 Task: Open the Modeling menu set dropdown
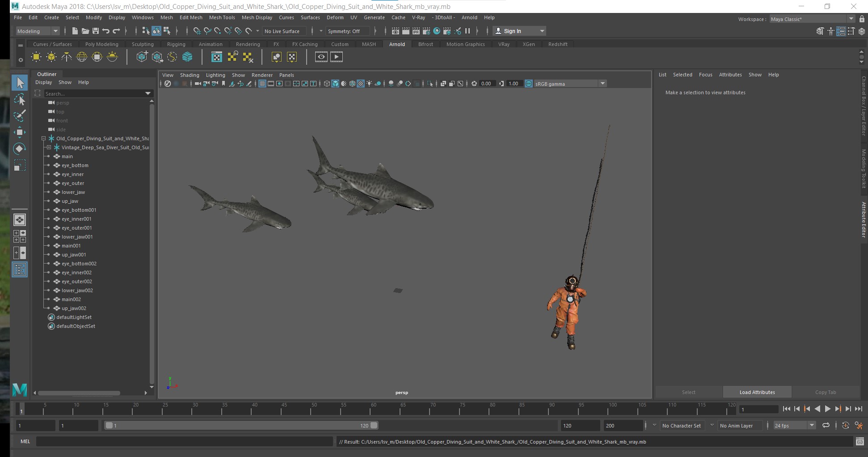[38, 31]
